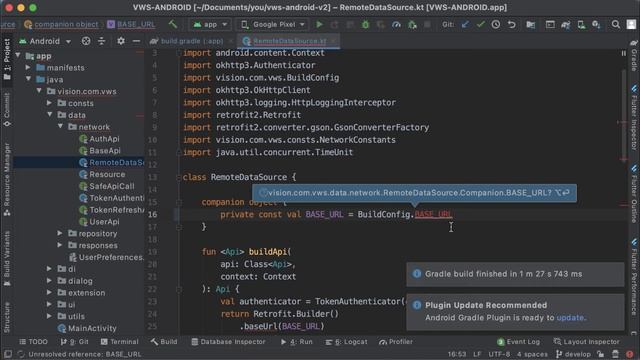Open the Event Log
Image resolution: width=640 pixels, height=360 pixels.
tap(518, 342)
